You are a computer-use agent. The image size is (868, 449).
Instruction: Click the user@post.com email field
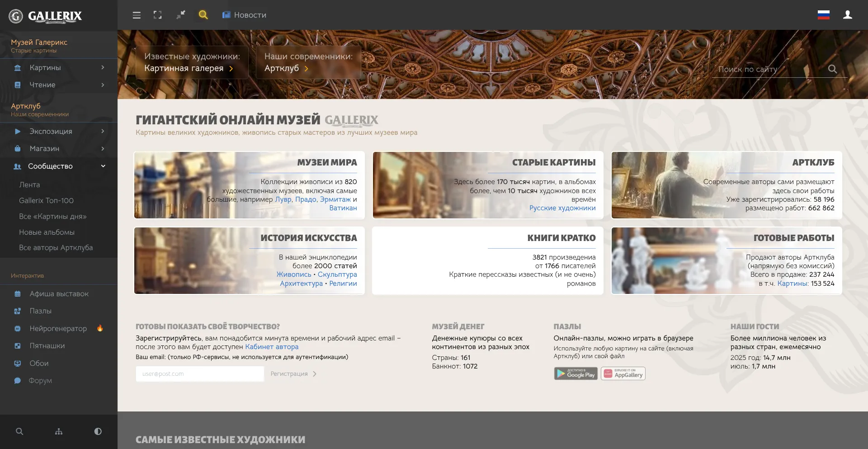[200, 374]
